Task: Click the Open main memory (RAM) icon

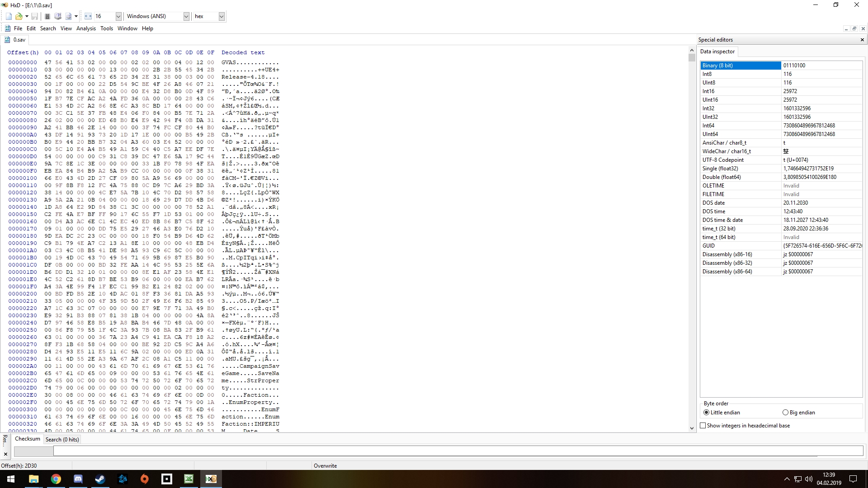Action: [x=47, y=16]
